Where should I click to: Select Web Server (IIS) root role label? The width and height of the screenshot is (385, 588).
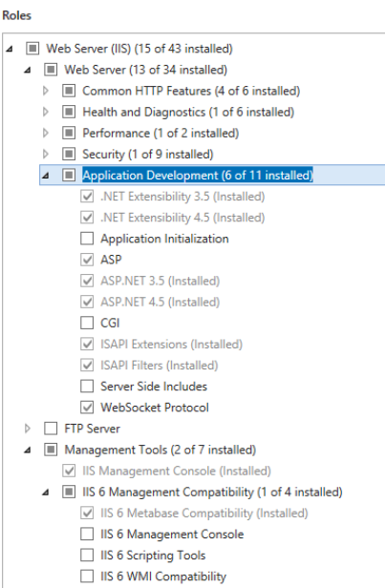click(x=139, y=49)
